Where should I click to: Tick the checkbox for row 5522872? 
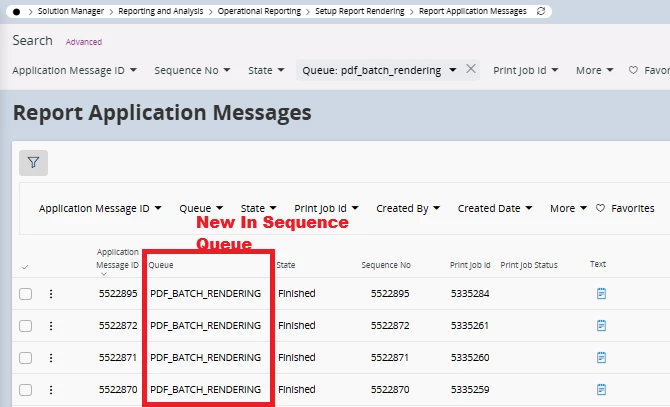[26, 326]
